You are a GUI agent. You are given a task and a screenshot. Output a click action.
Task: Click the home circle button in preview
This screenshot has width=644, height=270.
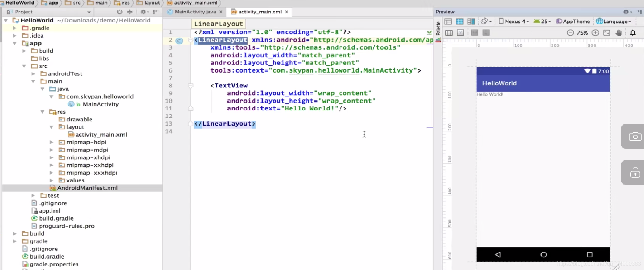pyautogui.click(x=543, y=255)
